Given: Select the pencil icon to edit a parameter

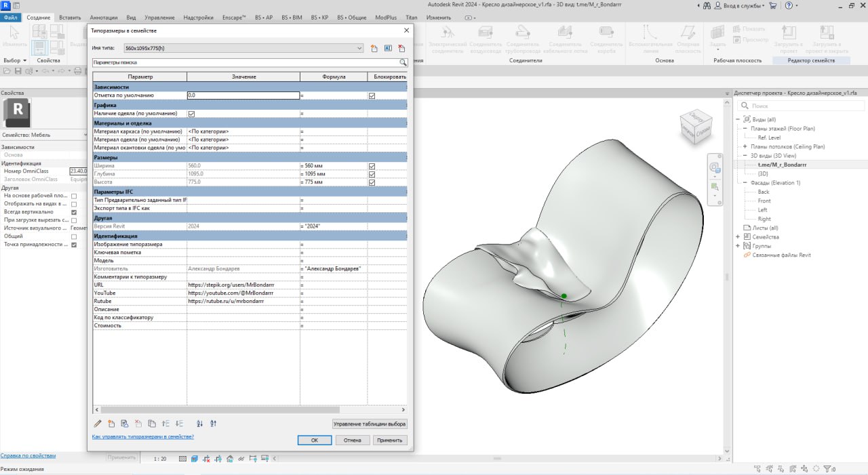Looking at the screenshot, I should click(x=97, y=423).
